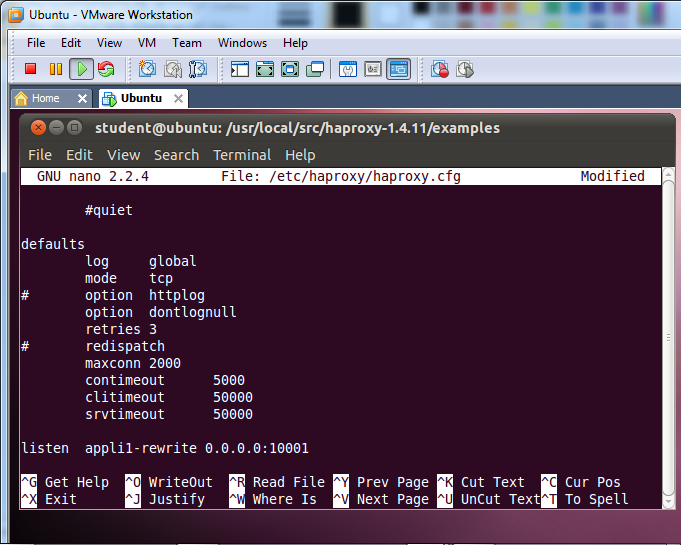Click the 'contimeout 5000' line
This screenshot has height=545, width=681.
(165, 380)
